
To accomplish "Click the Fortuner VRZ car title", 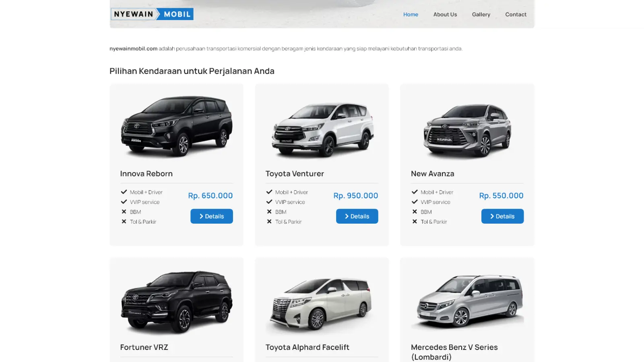I will [144, 347].
